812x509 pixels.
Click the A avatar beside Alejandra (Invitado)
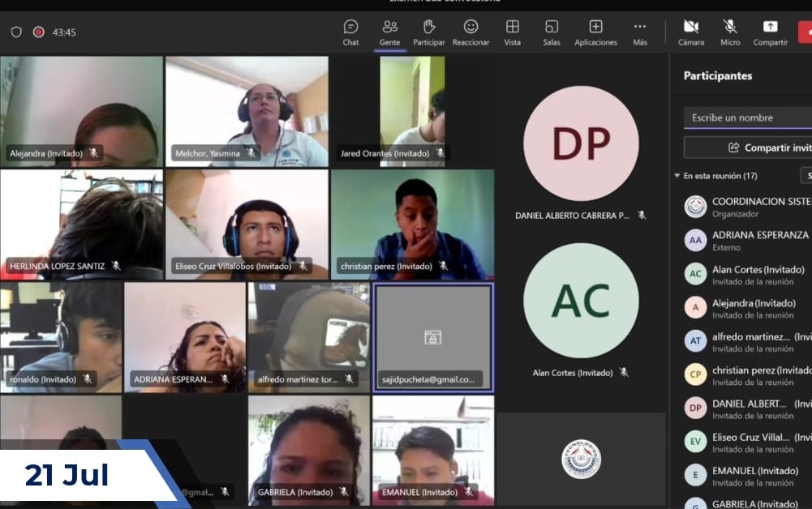(695, 308)
